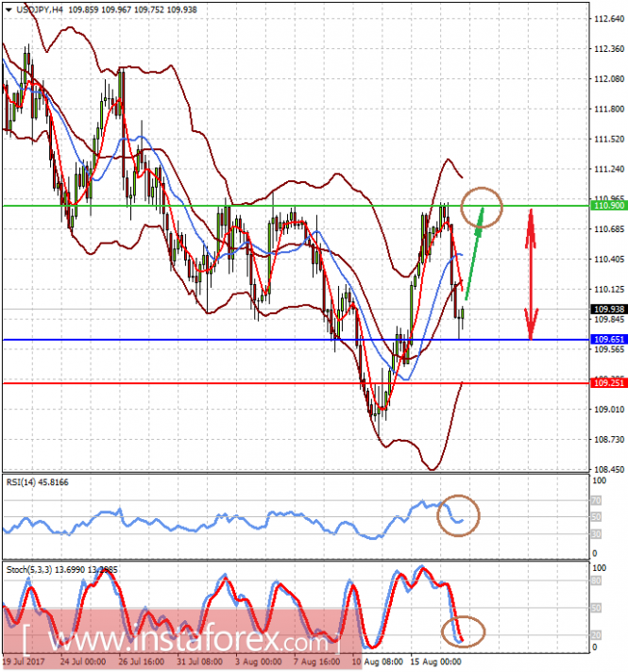Click the 112.640 price scale value

coord(609,19)
